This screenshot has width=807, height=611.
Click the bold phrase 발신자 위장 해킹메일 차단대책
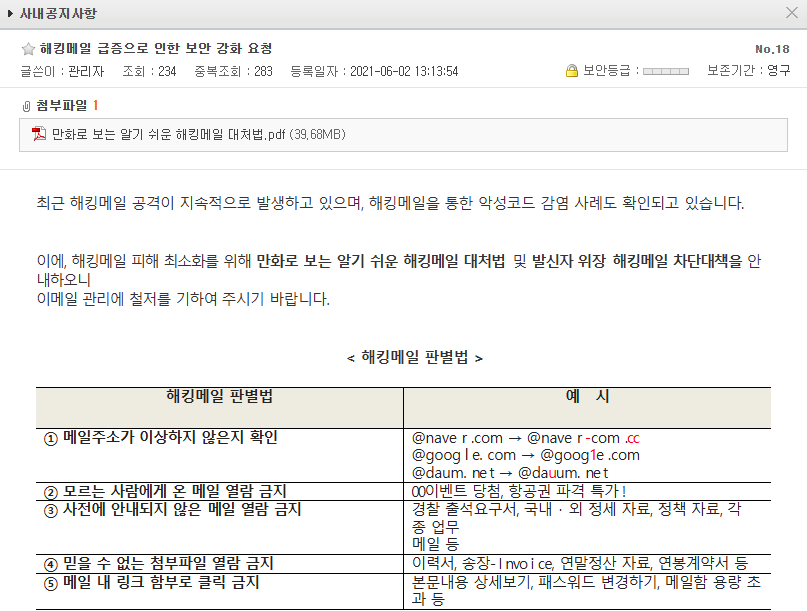point(630,261)
